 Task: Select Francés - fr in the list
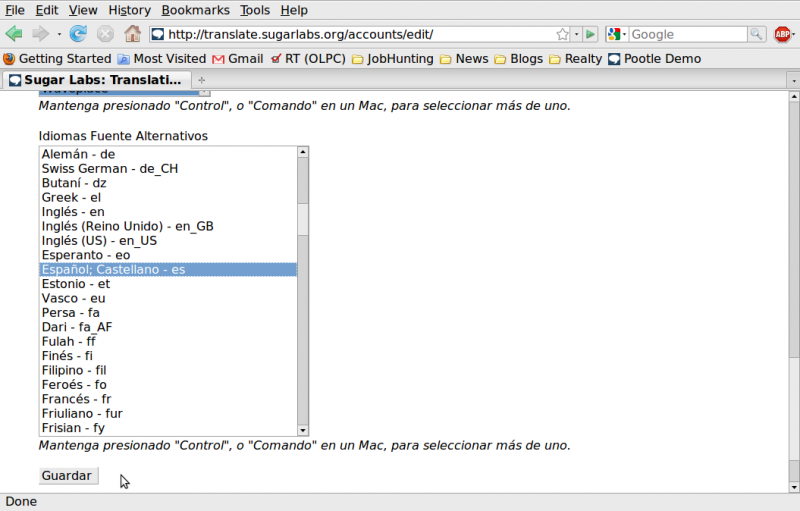[x=76, y=399]
